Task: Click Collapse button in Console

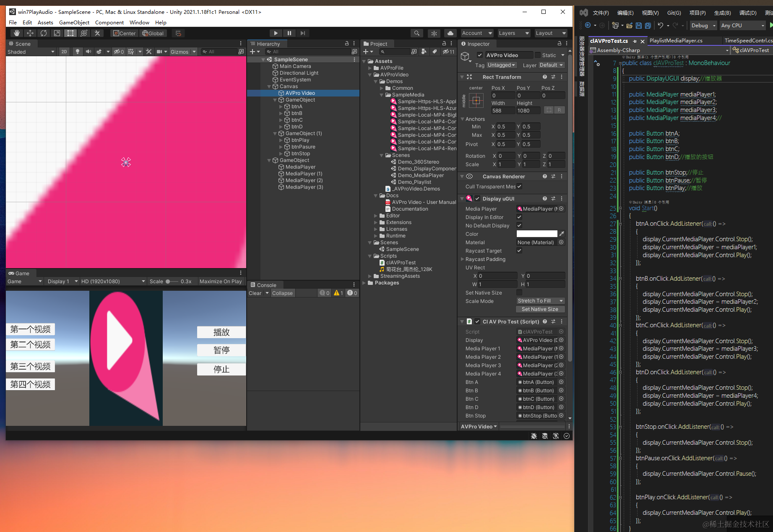Action: (282, 293)
